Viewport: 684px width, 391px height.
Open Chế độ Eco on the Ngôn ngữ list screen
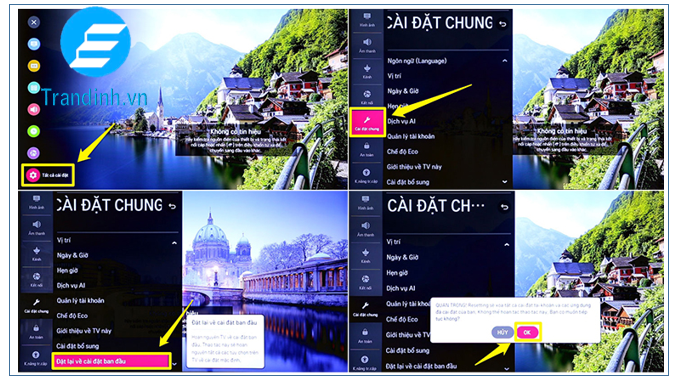tap(403, 151)
